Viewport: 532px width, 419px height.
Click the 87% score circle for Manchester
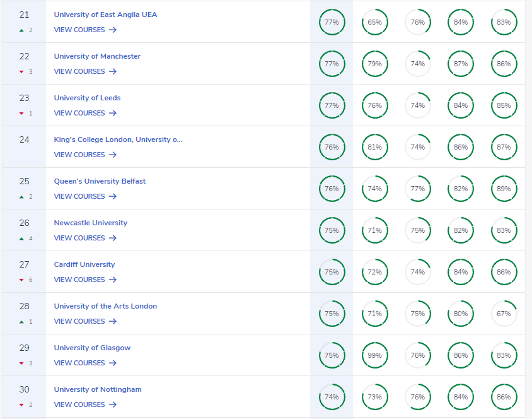click(461, 64)
